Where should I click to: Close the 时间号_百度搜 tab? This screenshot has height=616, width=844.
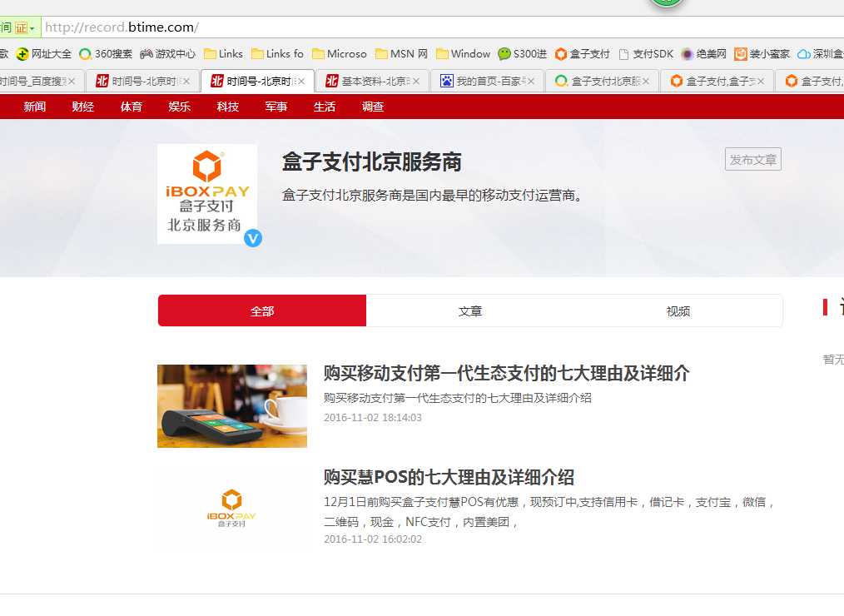[71, 82]
